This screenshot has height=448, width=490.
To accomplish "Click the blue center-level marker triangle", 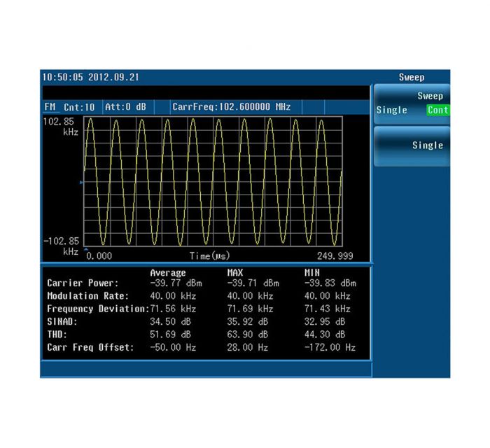I will 81,182.
